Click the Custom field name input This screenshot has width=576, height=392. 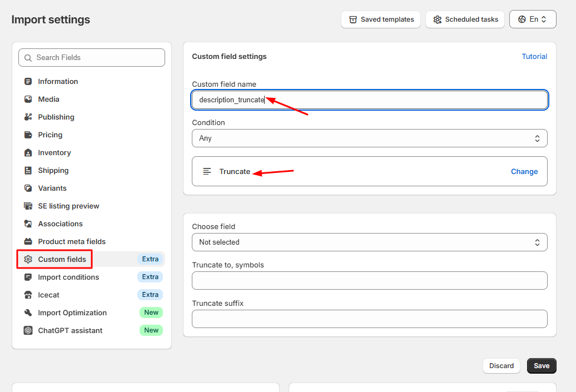370,100
